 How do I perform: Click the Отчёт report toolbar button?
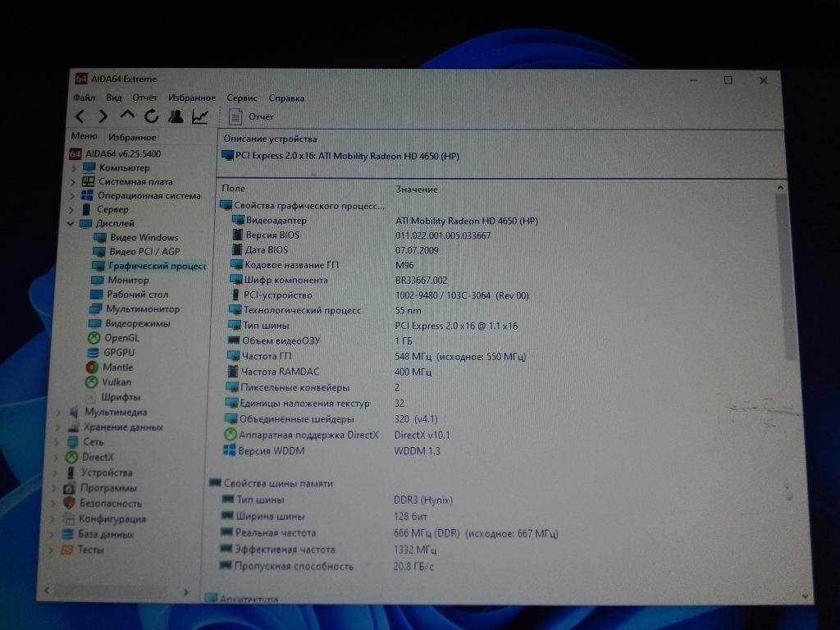(x=251, y=116)
